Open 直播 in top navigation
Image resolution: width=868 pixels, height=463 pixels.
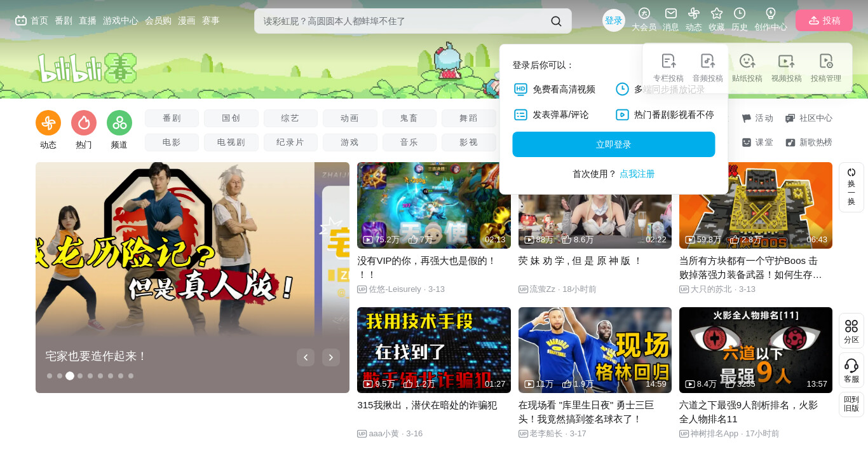click(88, 20)
